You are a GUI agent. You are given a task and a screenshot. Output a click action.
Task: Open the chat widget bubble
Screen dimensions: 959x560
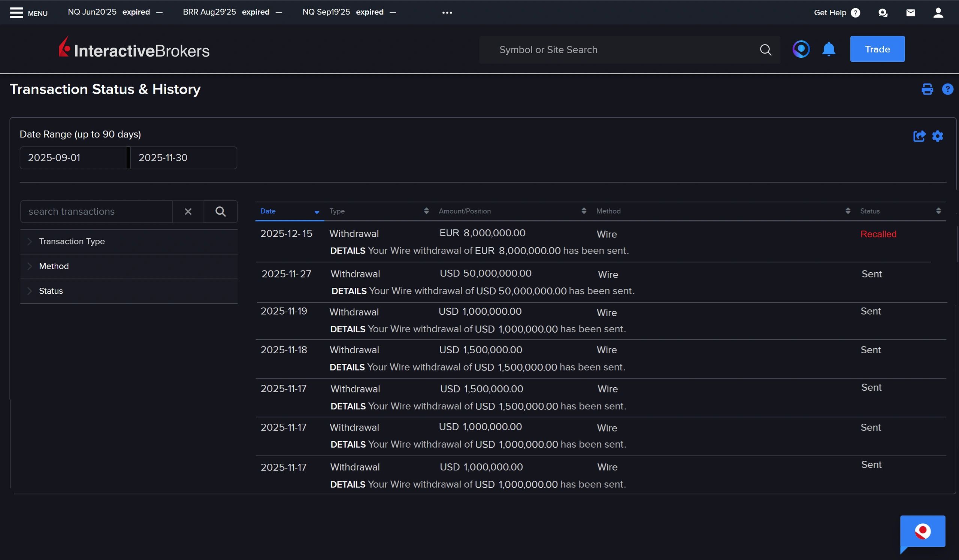tap(922, 531)
